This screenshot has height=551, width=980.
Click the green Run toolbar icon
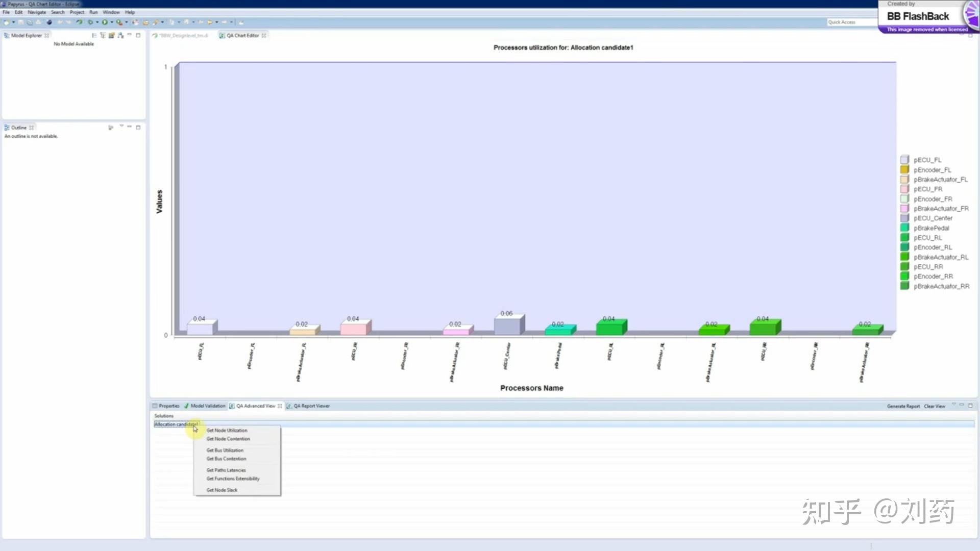tap(104, 22)
